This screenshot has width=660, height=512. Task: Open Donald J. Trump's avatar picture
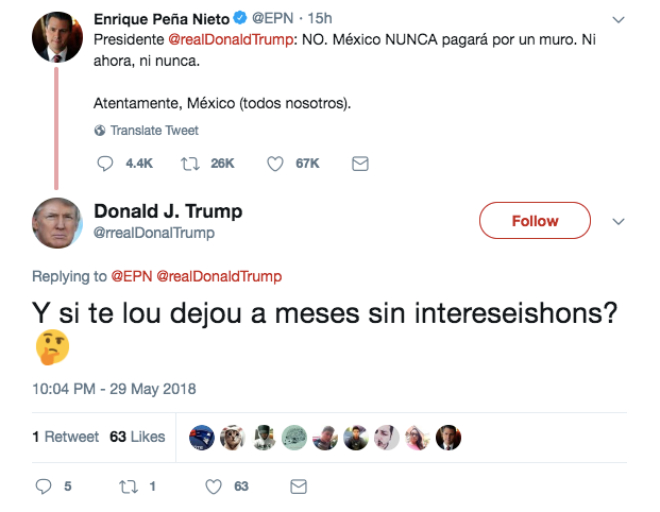click(x=57, y=222)
